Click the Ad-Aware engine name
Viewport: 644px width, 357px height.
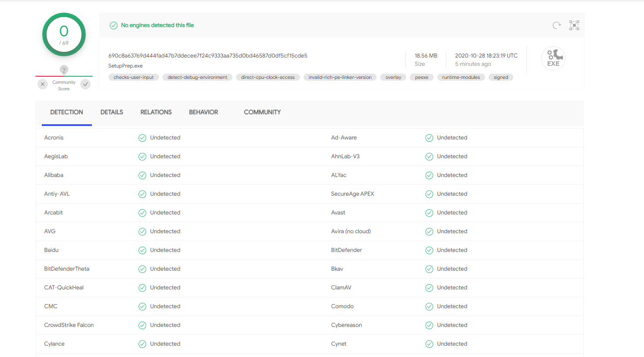pos(344,138)
